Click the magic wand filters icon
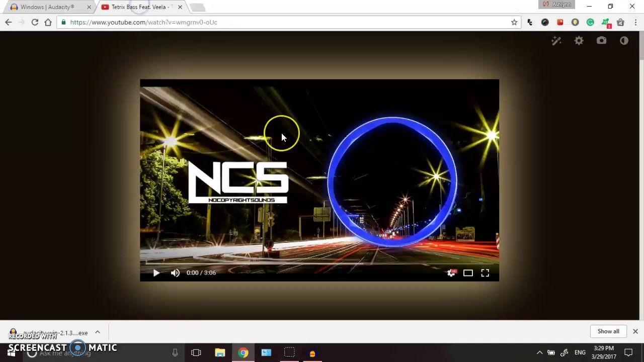Viewport: 644px width, 362px height. [x=556, y=41]
